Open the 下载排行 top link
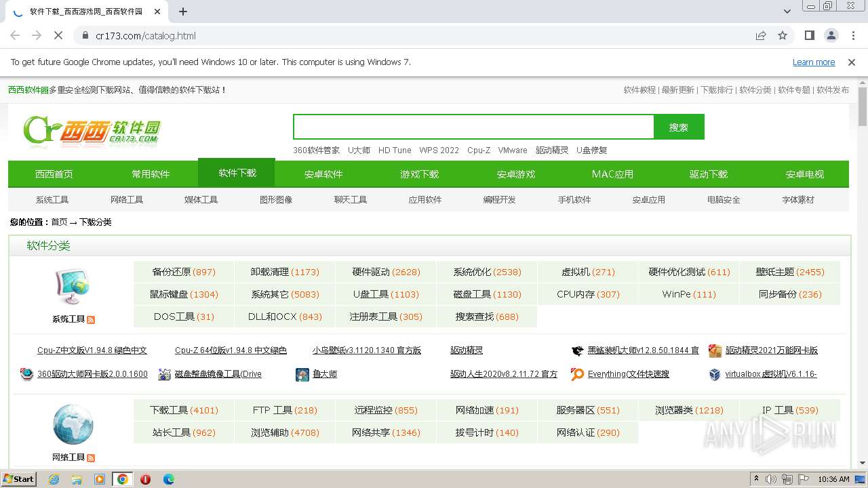The width and height of the screenshot is (868, 488). pos(716,89)
